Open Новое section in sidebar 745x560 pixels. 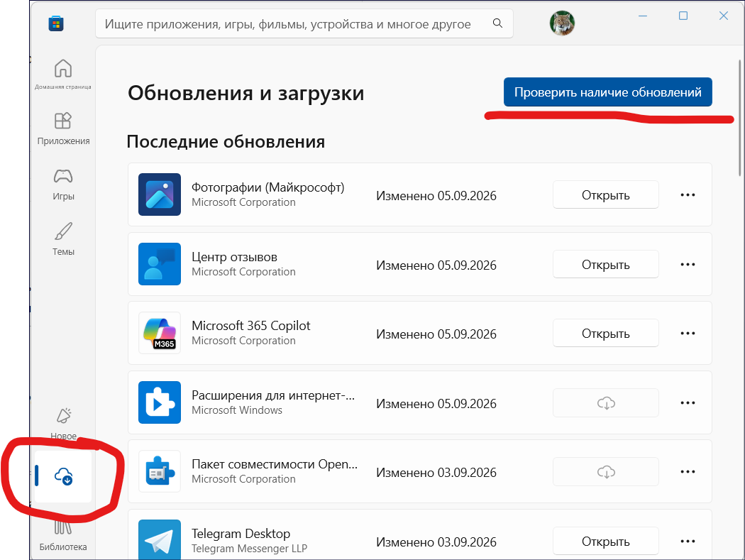coord(63,423)
